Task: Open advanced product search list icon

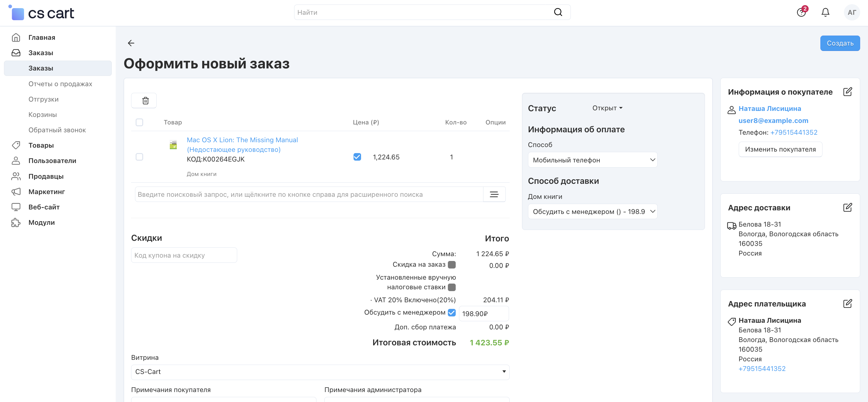Action: (x=494, y=194)
